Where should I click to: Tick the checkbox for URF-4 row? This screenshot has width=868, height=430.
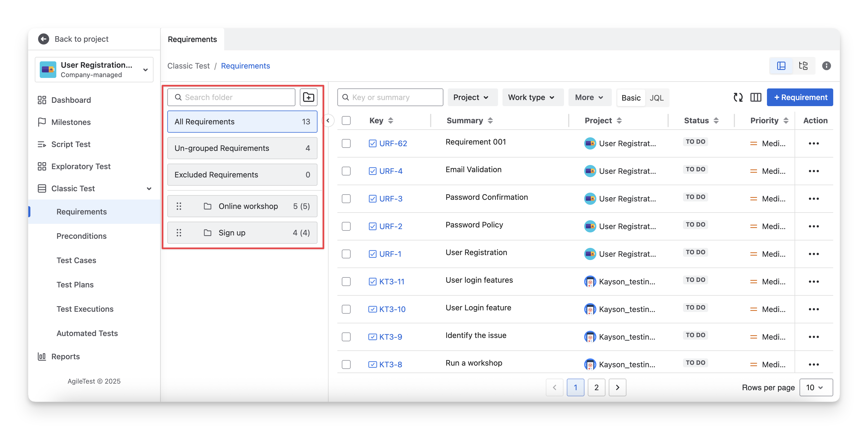coord(346,171)
